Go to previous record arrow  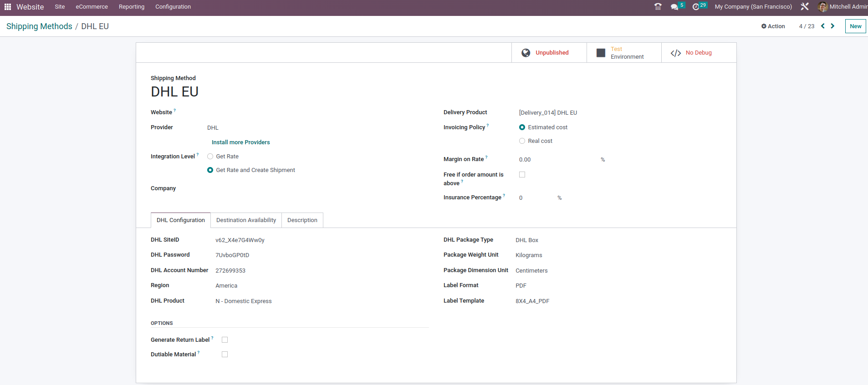[823, 26]
